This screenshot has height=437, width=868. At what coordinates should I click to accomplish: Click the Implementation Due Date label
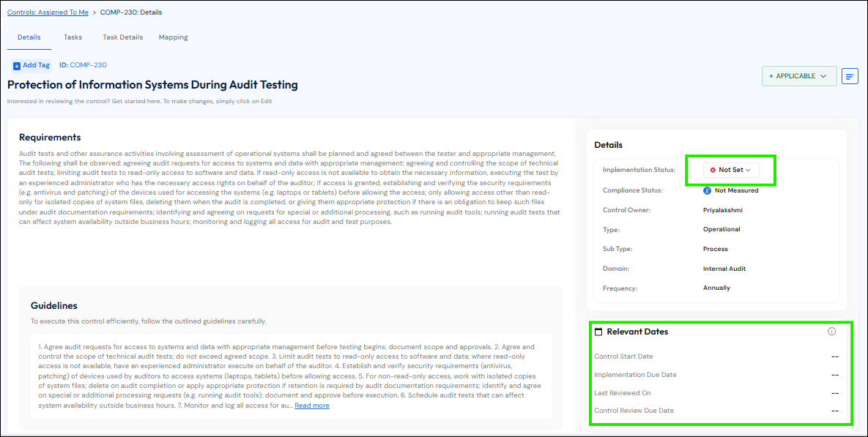click(x=635, y=375)
